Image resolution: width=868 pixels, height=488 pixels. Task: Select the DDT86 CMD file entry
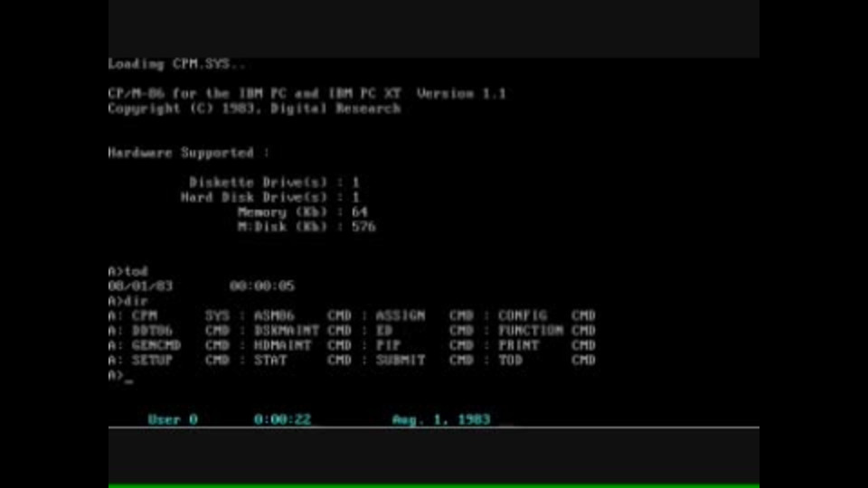coord(181,331)
